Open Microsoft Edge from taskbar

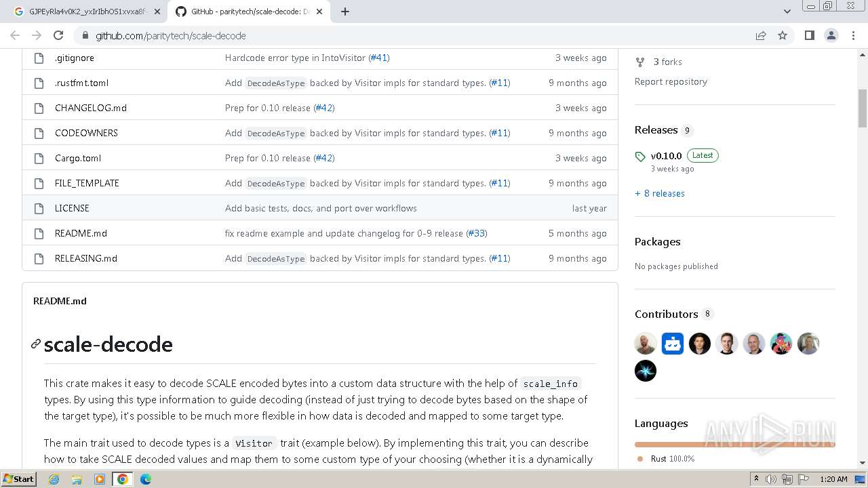pyautogui.click(x=146, y=479)
